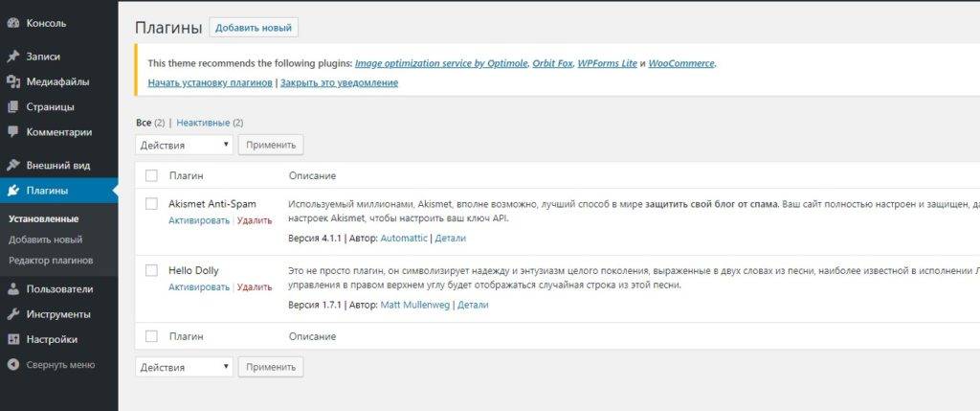
Task: Click the Внешний вид paintbrush icon
Action: tap(13, 165)
